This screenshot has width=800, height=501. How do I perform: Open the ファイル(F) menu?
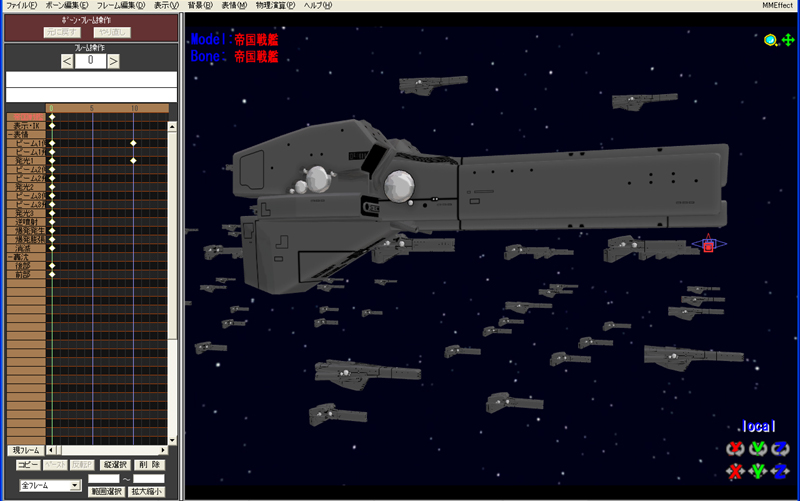click(x=21, y=5)
